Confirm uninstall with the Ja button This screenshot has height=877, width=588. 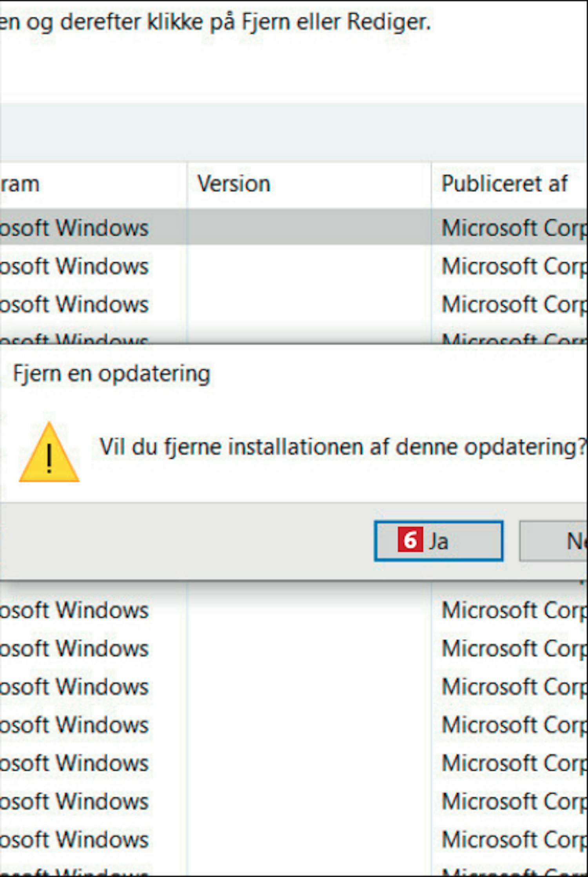[439, 541]
